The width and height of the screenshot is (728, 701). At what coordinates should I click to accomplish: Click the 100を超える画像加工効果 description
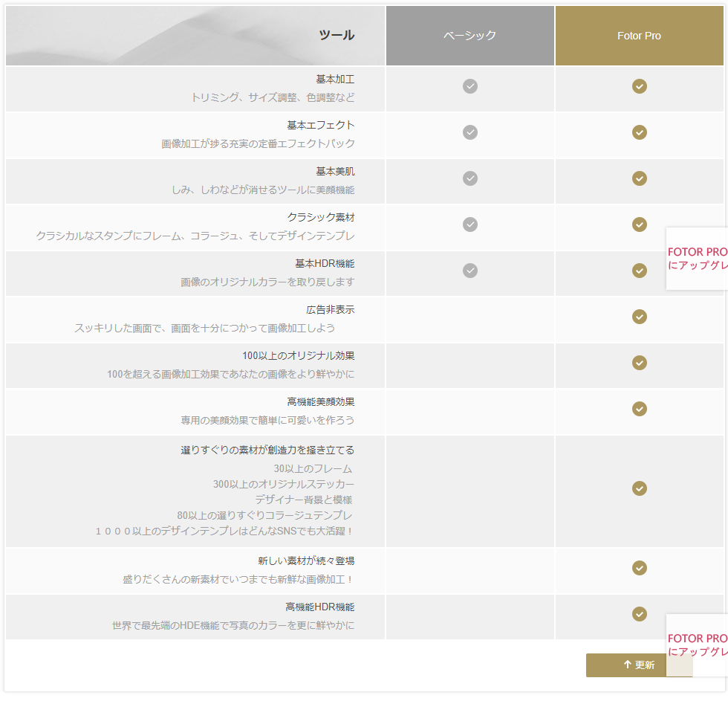(231, 374)
